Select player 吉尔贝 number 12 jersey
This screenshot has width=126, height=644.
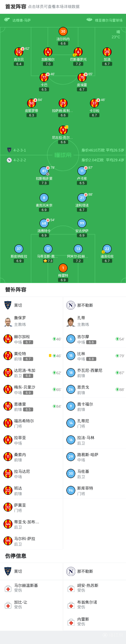19,52
